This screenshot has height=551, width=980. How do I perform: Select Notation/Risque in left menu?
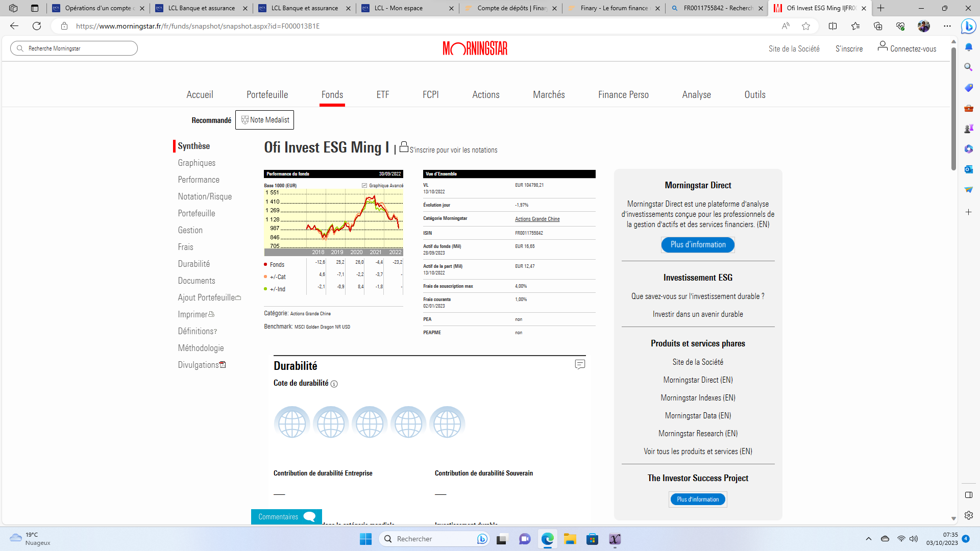coord(205,196)
